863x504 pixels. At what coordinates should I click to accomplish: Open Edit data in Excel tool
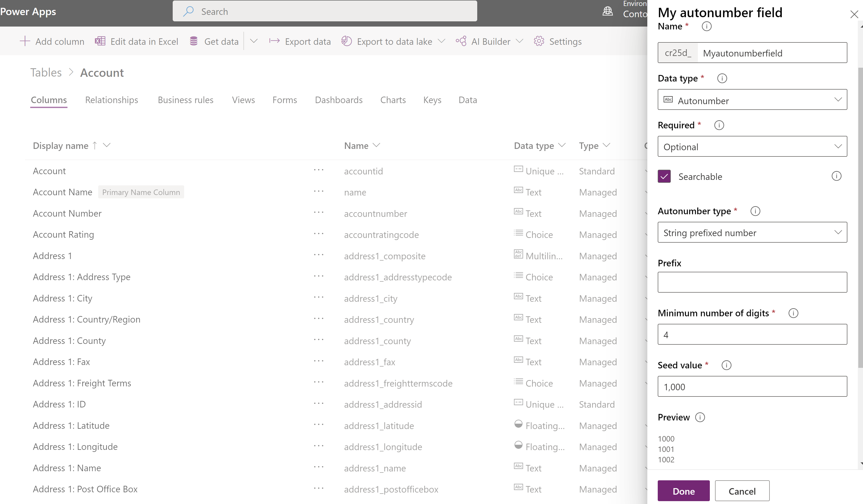pyautogui.click(x=137, y=41)
